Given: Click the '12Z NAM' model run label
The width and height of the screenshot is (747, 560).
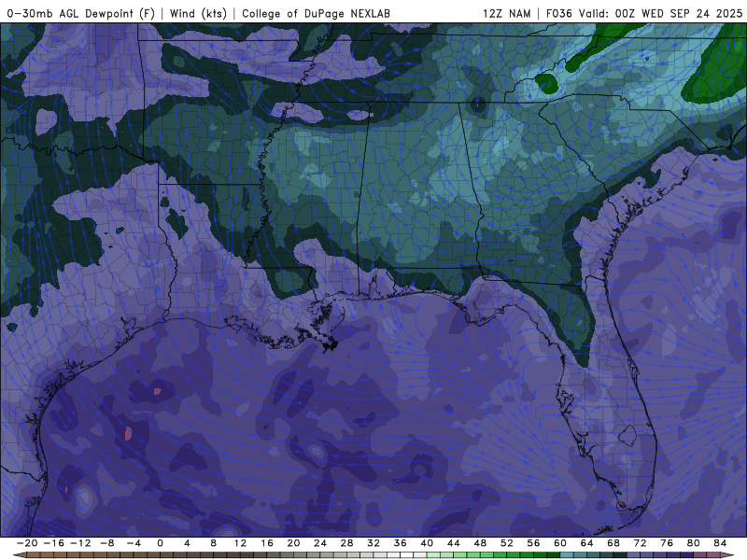Looking at the screenshot, I should point(506,13).
